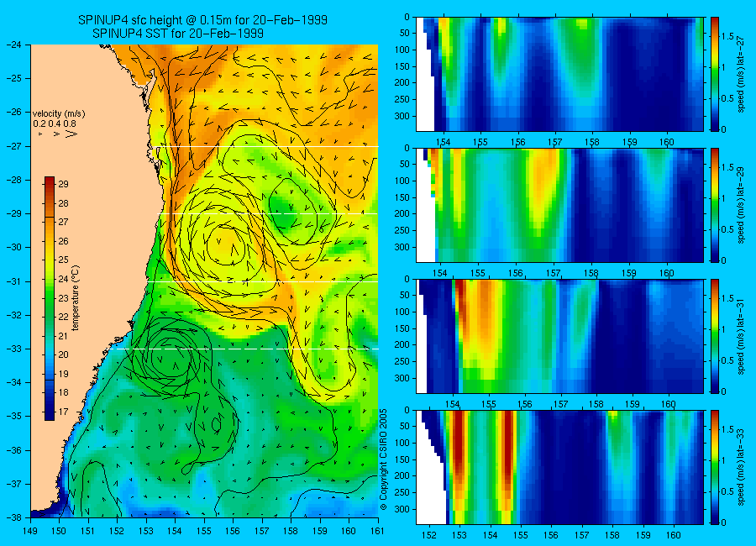Click the 154 longitude label under the lat=-29 panel
Viewport: 756px width, 546px height.
pos(440,273)
